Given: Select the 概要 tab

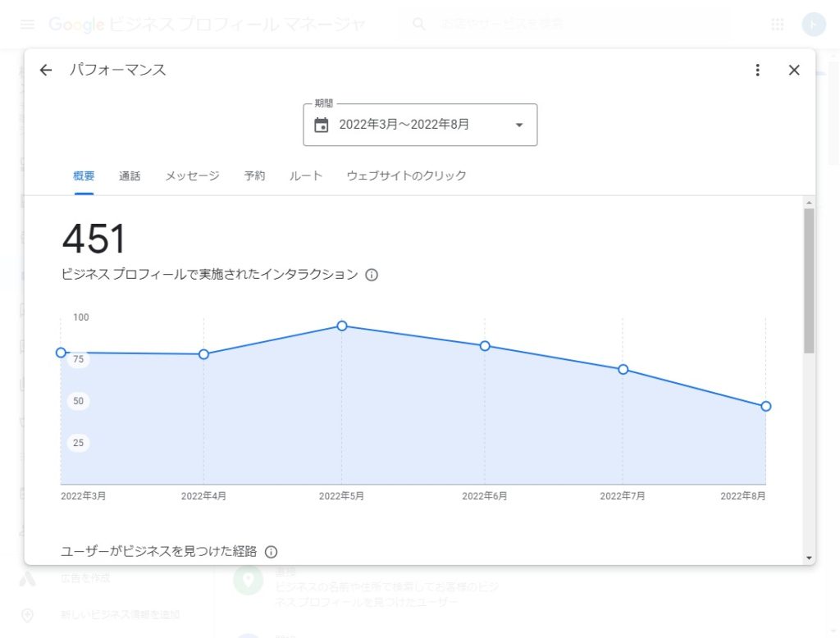Looking at the screenshot, I should [x=84, y=176].
